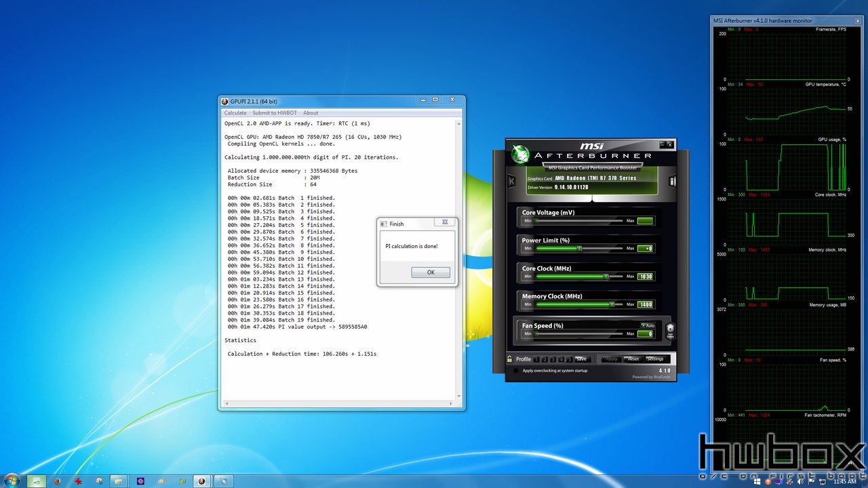The image size is (868, 488).
Task: Click the Action Center flag tray icon
Action: [x=811, y=481]
